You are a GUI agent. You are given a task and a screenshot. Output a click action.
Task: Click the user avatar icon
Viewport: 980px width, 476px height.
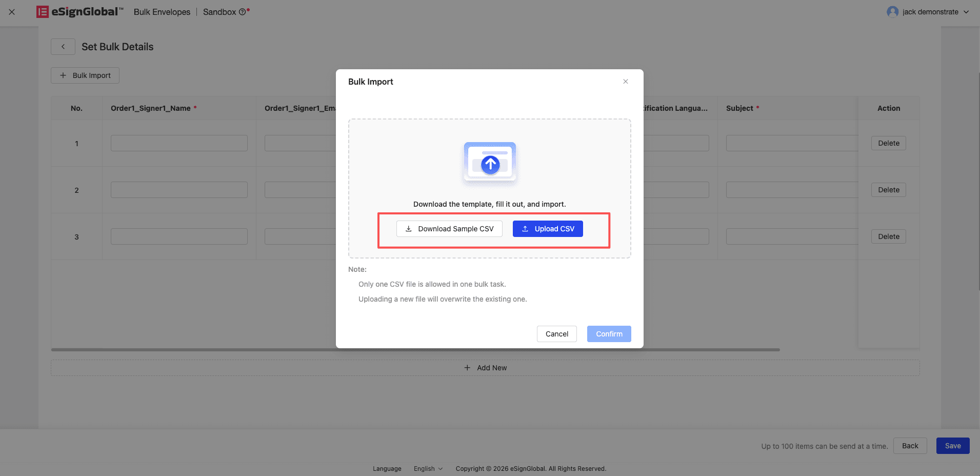(892, 12)
